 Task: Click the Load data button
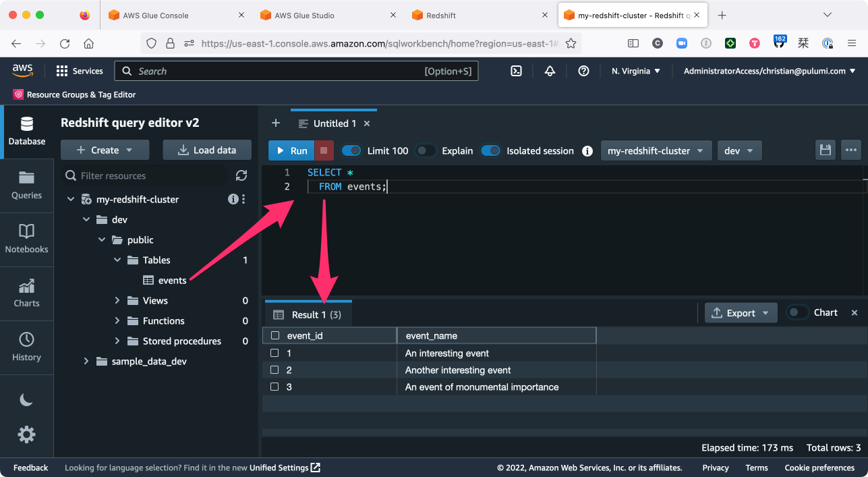point(207,150)
